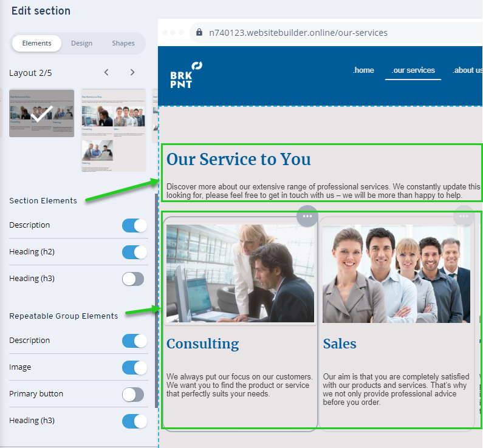
Task: Click the BRK PNT site logo
Action: 186,75
